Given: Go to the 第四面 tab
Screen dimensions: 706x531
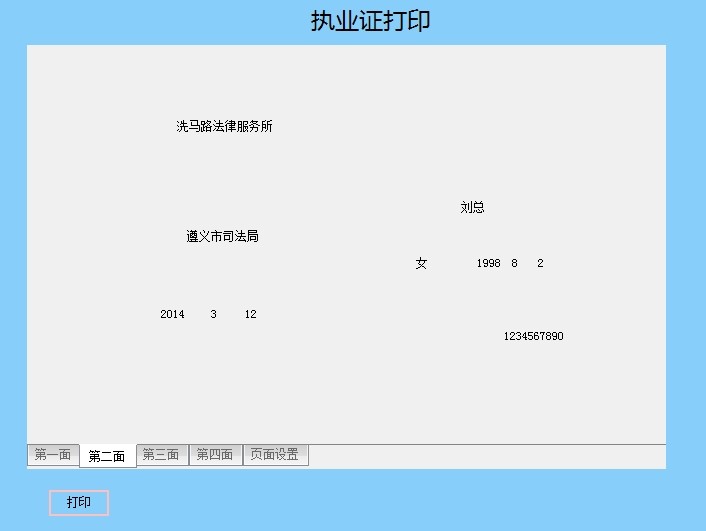Looking at the screenshot, I should [215, 455].
